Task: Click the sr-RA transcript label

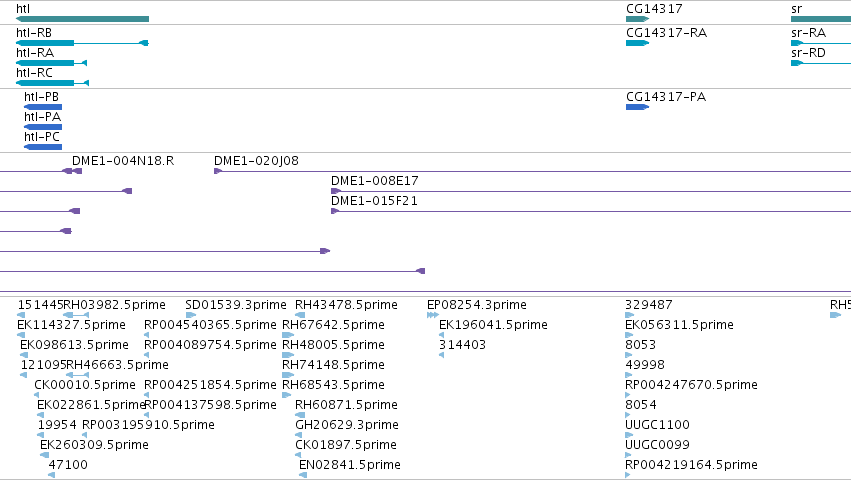Action: coord(808,33)
